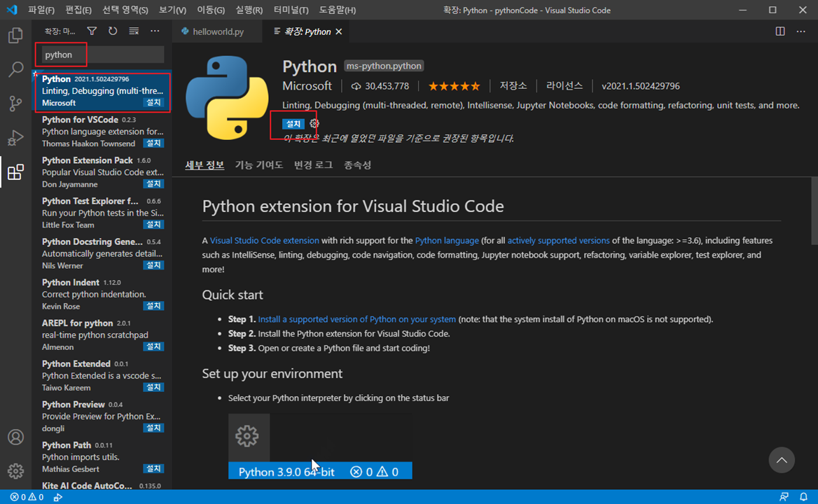Select the 종속성 tab
This screenshot has height=504, width=818.
click(357, 164)
